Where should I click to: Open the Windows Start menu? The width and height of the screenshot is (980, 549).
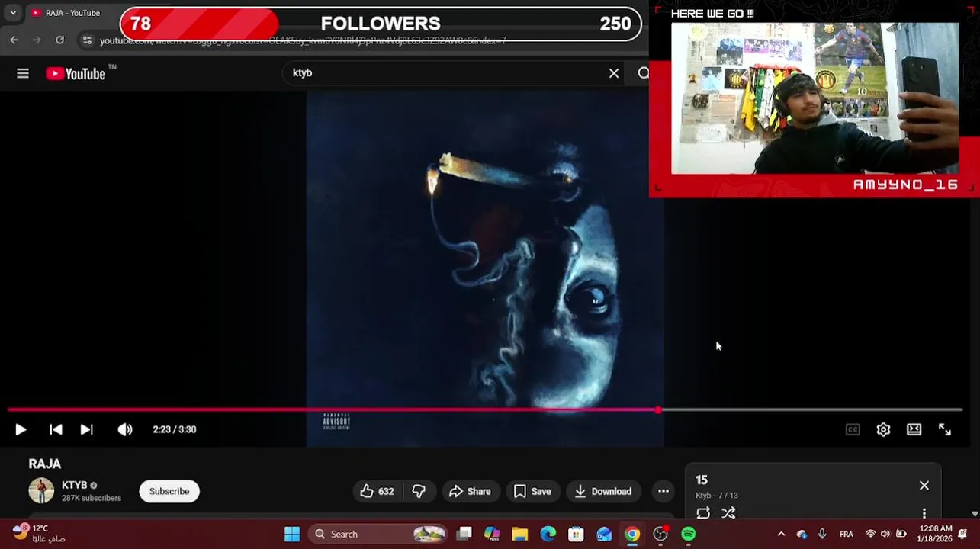(292, 535)
